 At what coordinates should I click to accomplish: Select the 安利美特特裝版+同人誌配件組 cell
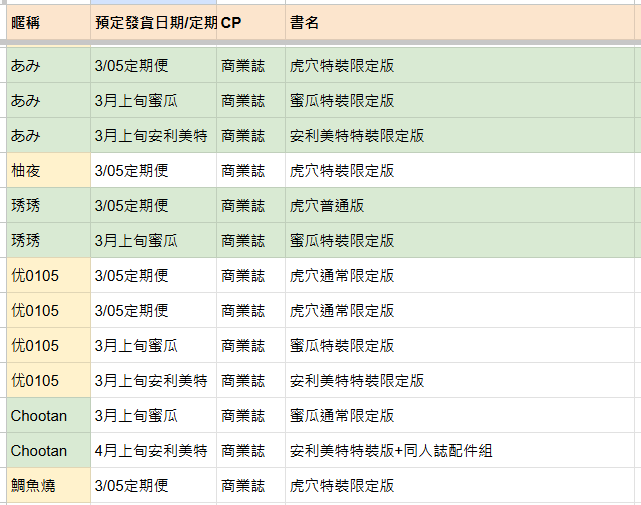pos(460,451)
